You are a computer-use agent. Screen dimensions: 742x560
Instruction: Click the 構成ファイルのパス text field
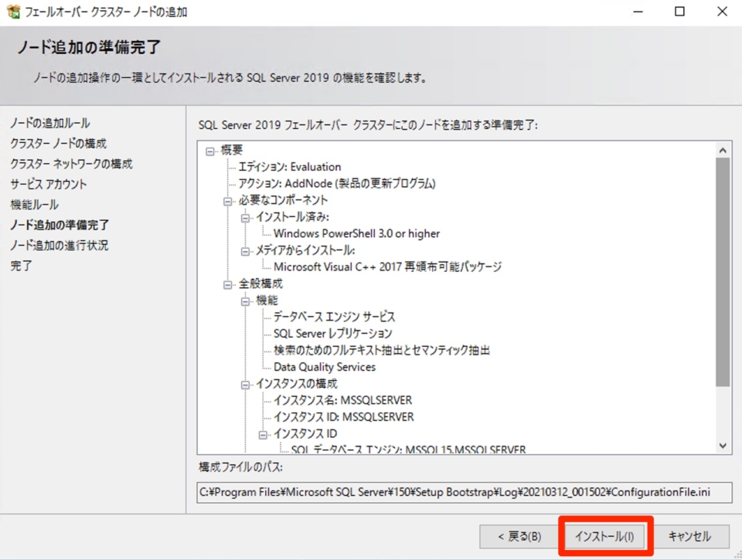(x=465, y=492)
